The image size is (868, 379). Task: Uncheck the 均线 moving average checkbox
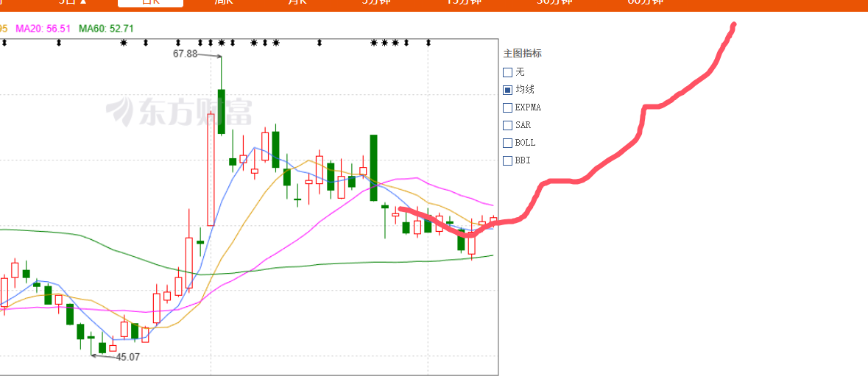(507, 90)
